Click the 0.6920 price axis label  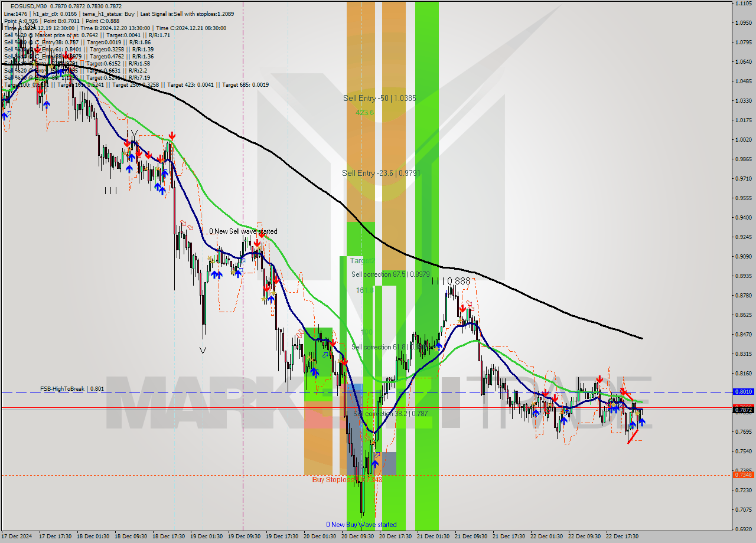tap(743, 528)
